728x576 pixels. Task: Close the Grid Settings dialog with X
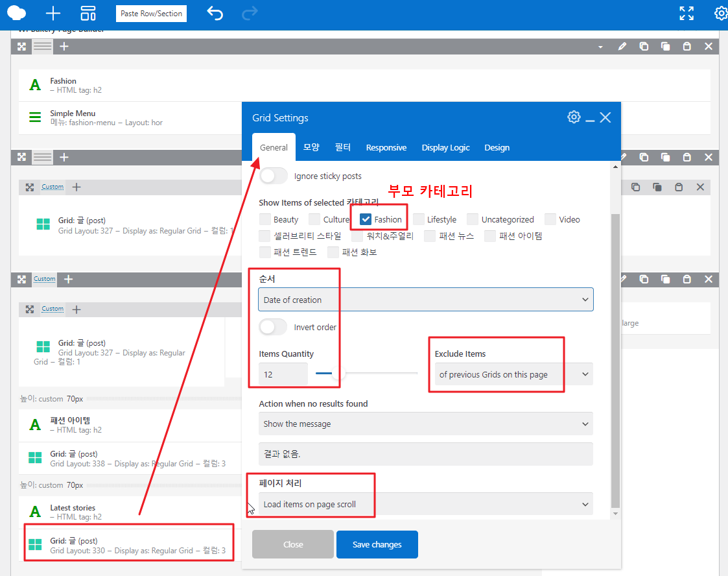pyautogui.click(x=605, y=117)
